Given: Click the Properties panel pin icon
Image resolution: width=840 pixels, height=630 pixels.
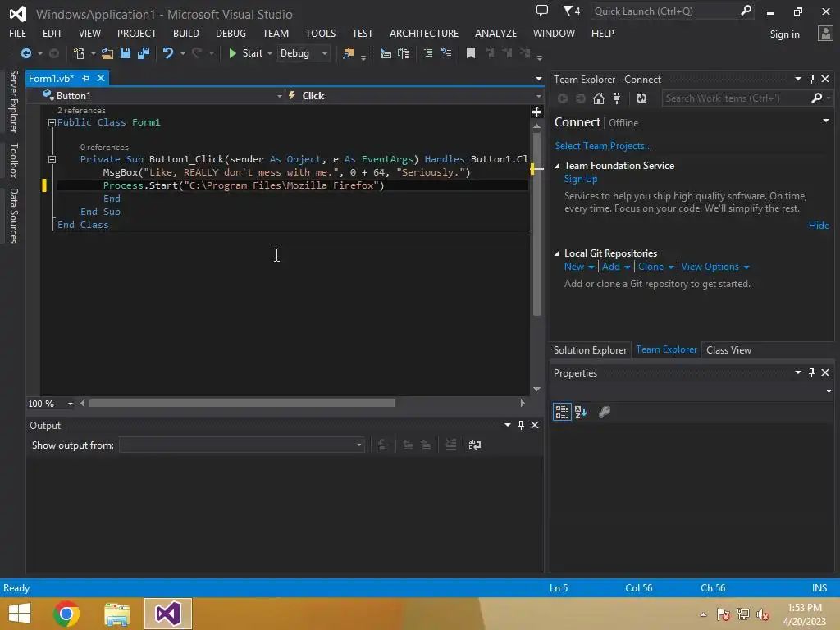Looking at the screenshot, I should (x=811, y=372).
